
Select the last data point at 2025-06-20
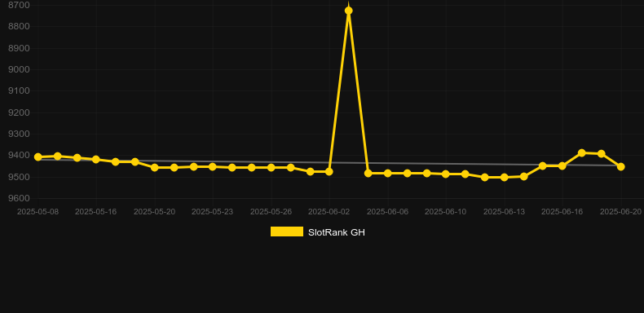621,167
